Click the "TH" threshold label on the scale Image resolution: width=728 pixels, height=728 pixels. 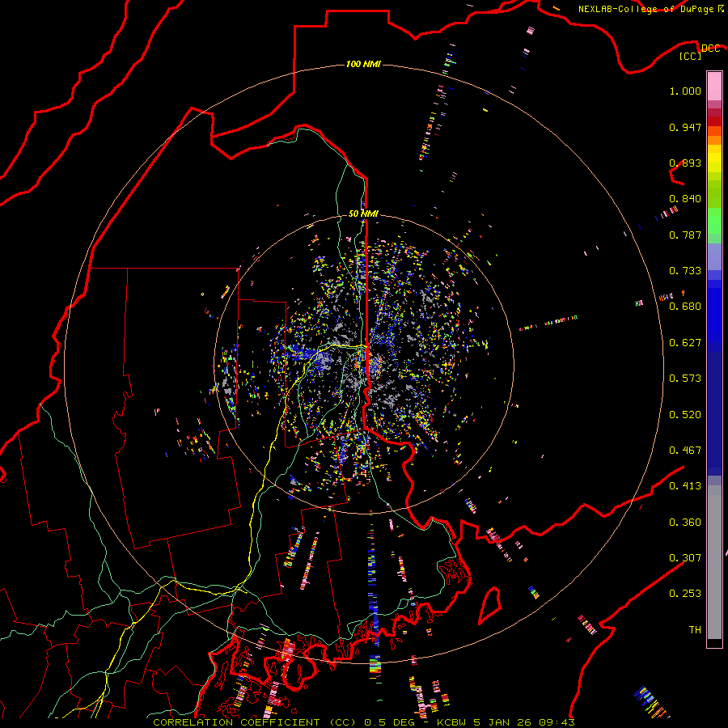click(x=695, y=630)
